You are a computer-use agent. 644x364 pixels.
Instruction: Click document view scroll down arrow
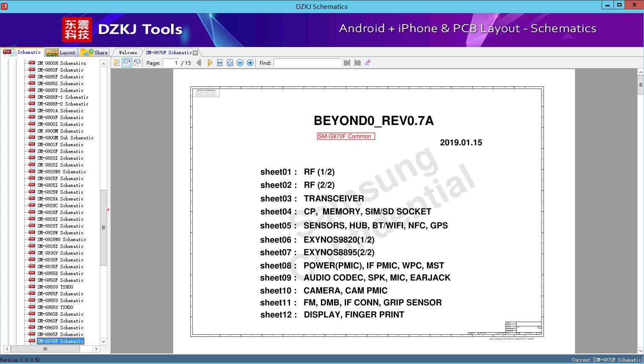(x=641, y=350)
